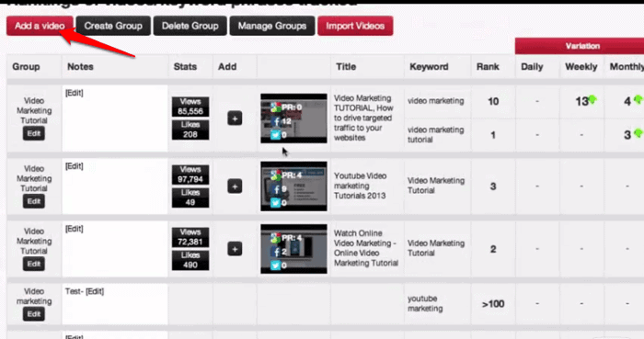
Task: Click lowercase keyword 'video marketing tutorial' with rank 1
Action: (436, 134)
